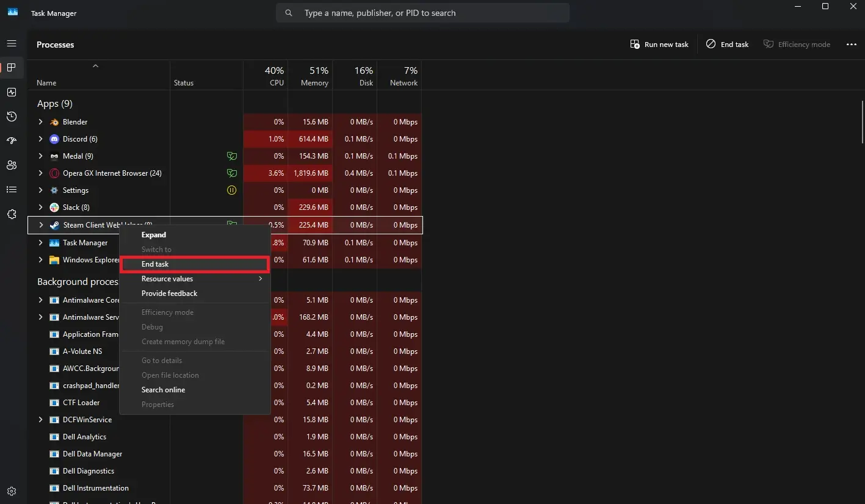
Task: Open the Services page in sidebar
Action: coord(11,214)
